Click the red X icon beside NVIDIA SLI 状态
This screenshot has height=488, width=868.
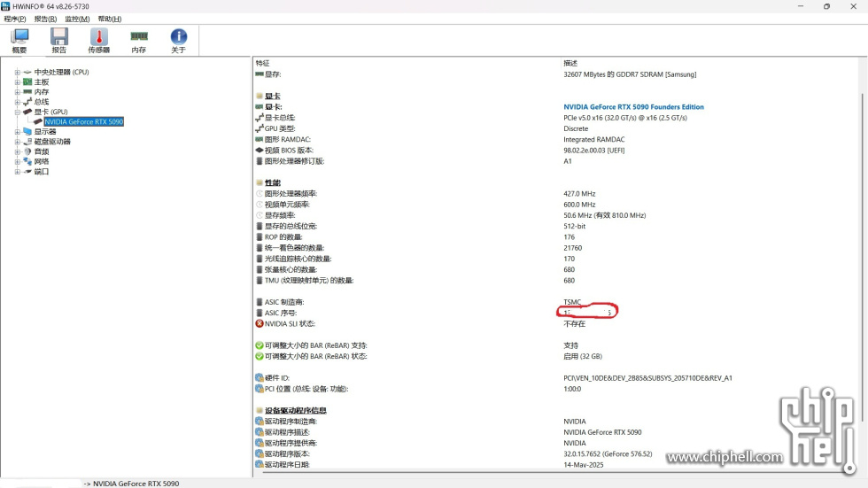(x=259, y=323)
